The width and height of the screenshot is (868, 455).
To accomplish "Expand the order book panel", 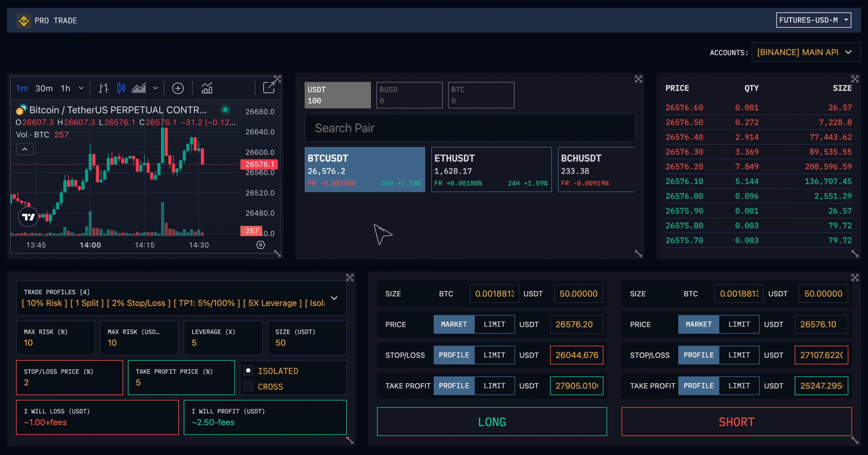I will 854,79.
